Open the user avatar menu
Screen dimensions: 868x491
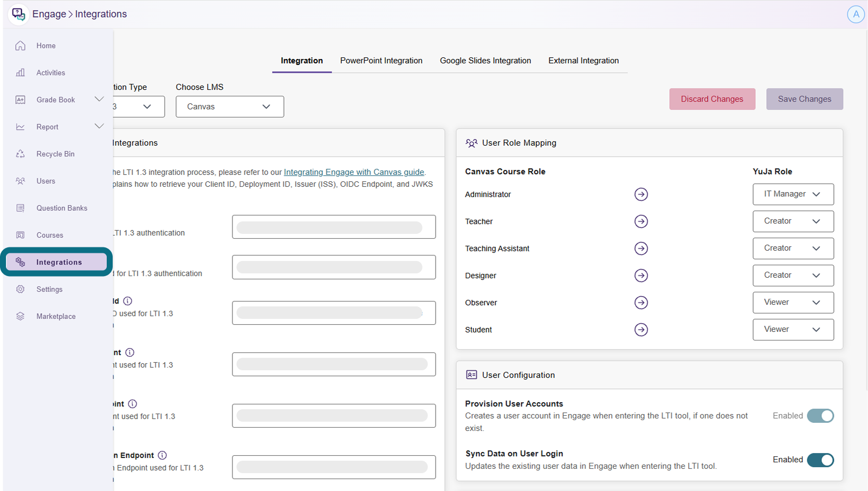856,15
